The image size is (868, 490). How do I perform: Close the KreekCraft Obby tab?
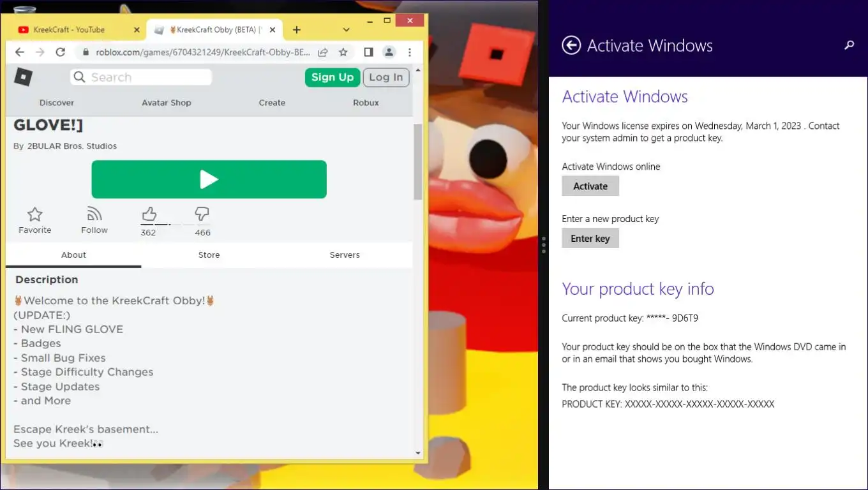273,29
